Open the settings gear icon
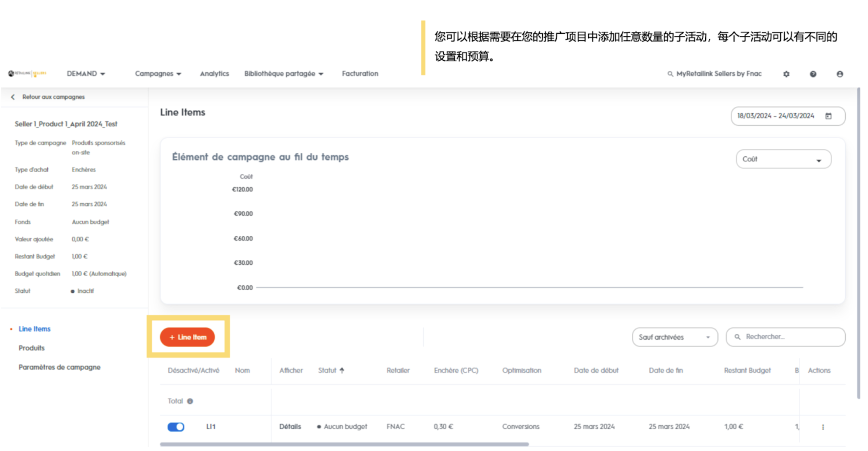This screenshot has width=868, height=451. tap(786, 74)
